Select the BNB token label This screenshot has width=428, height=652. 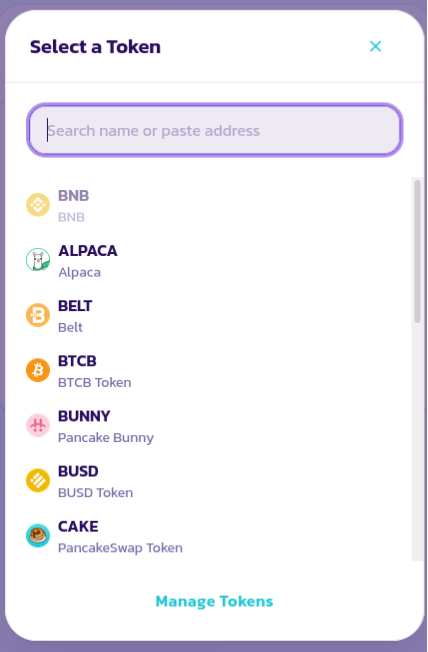(73, 196)
